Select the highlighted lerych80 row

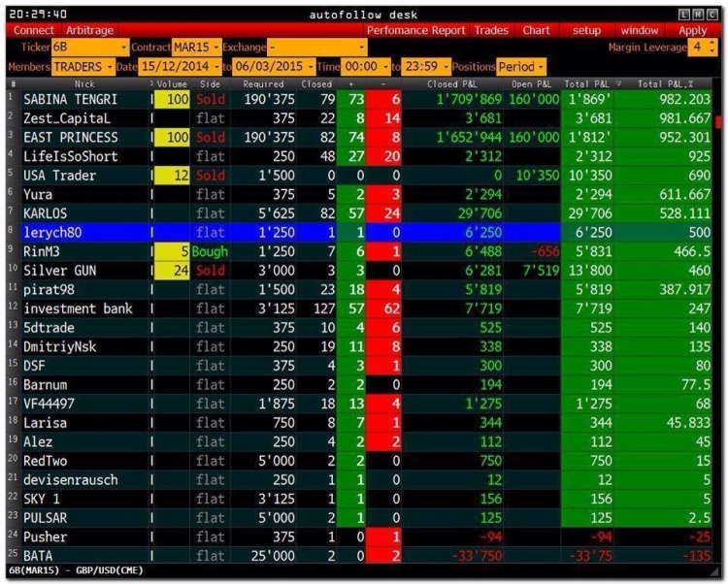359,233
